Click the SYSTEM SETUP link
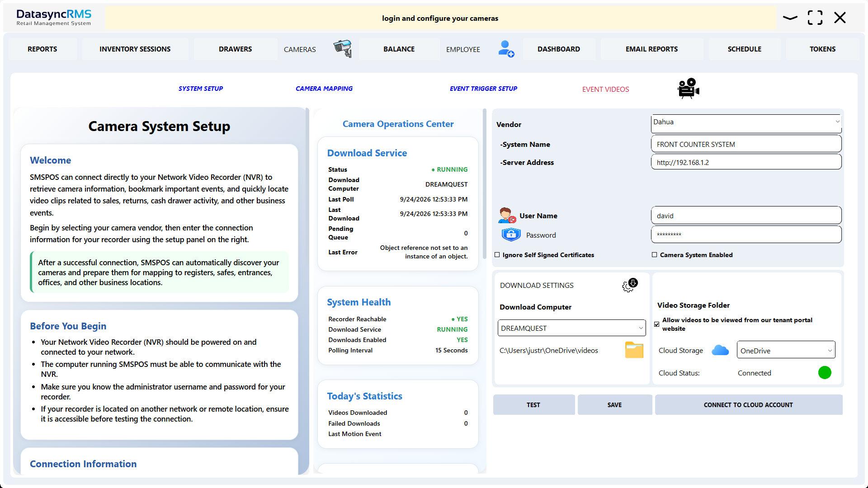 click(201, 89)
